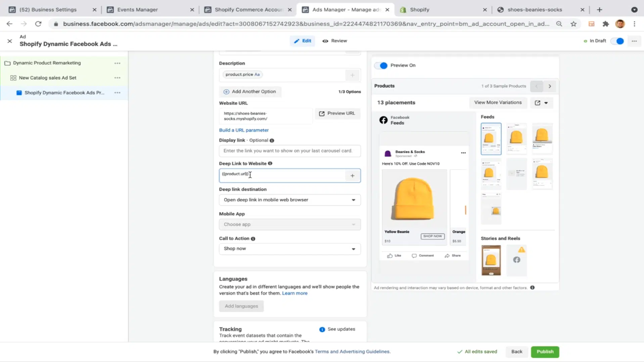644x362 pixels.
Task: Click the Facebook Feeds icon in the preview panel
Action: click(383, 120)
